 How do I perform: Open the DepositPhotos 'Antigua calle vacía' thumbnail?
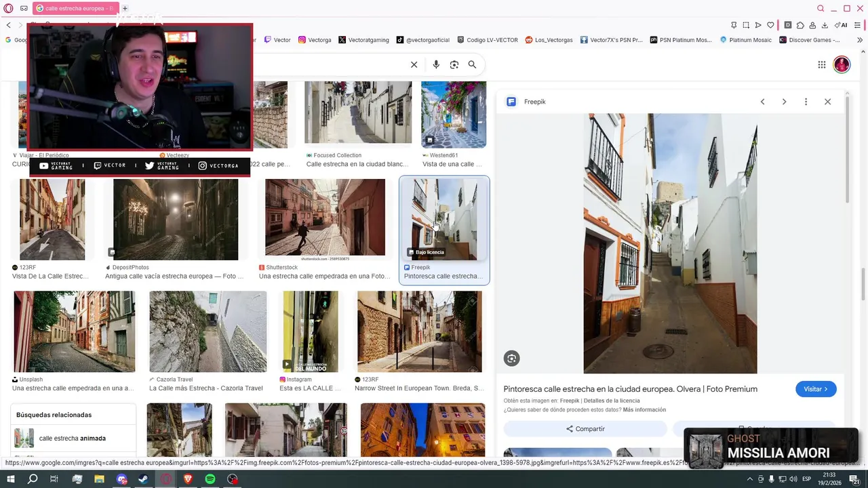tap(176, 220)
